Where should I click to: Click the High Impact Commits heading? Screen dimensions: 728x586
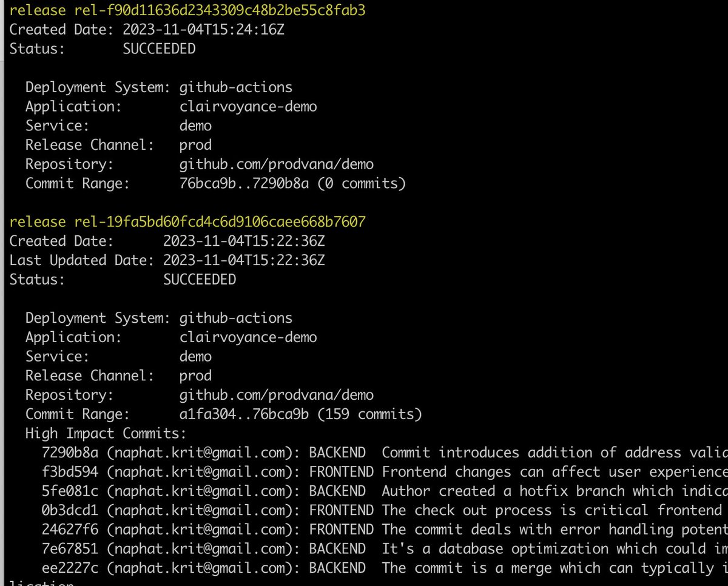click(106, 434)
